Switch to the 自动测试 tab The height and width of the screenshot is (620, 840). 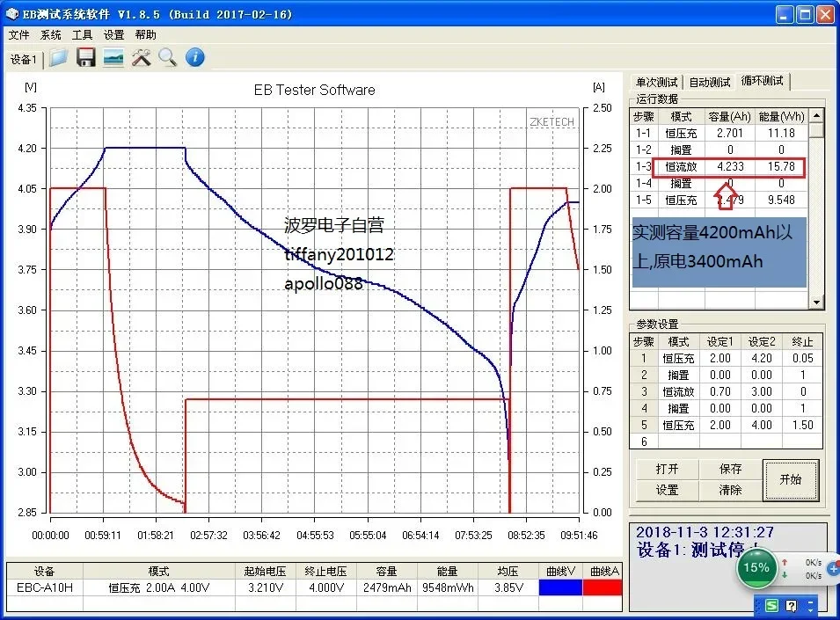click(709, 82)
